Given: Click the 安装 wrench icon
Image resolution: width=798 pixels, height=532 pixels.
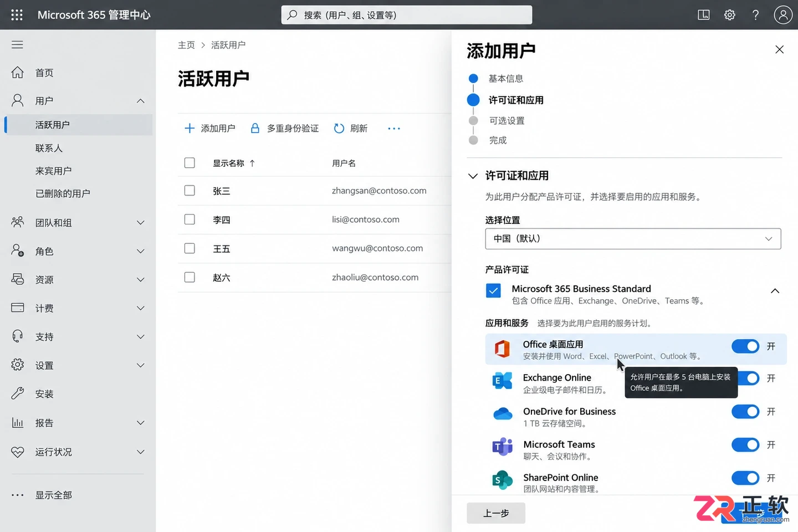Looking at the screenshot, I should [x=18, y=393].
